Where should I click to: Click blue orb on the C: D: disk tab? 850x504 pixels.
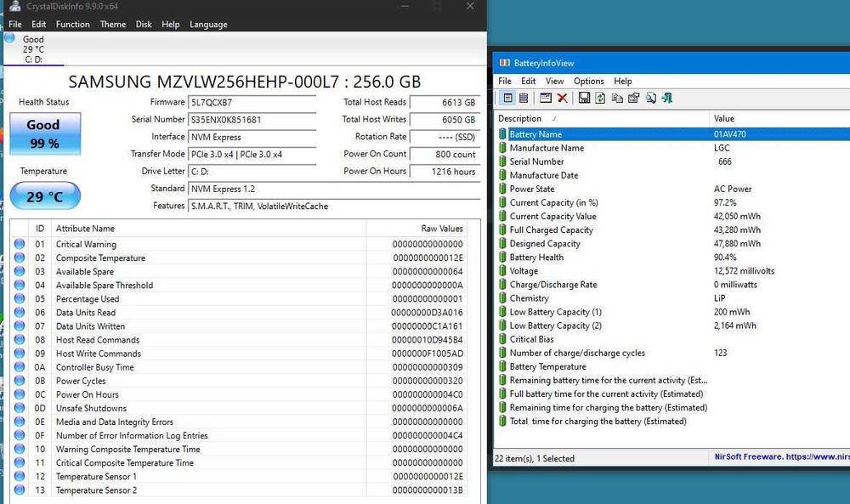coord(9,38)
